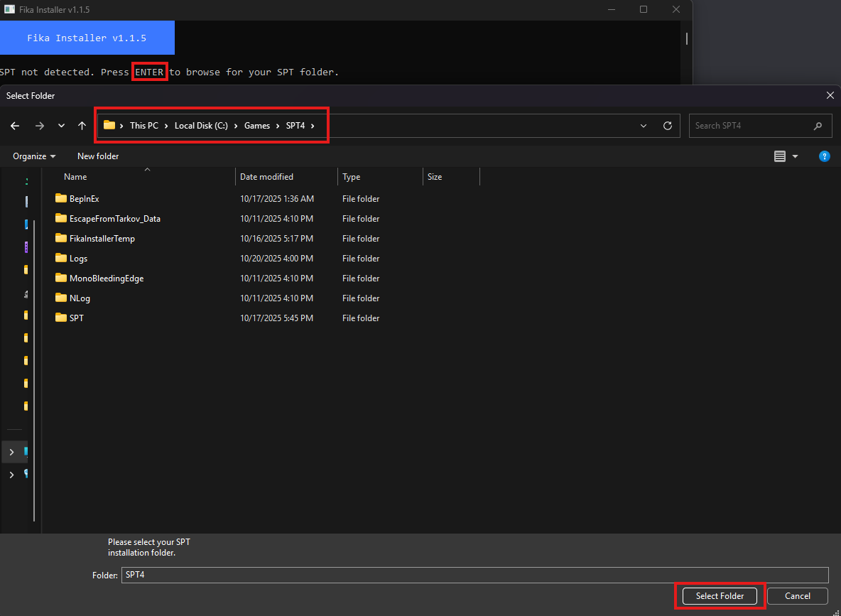Click New folder in toolbar

(x=98, y=156)
